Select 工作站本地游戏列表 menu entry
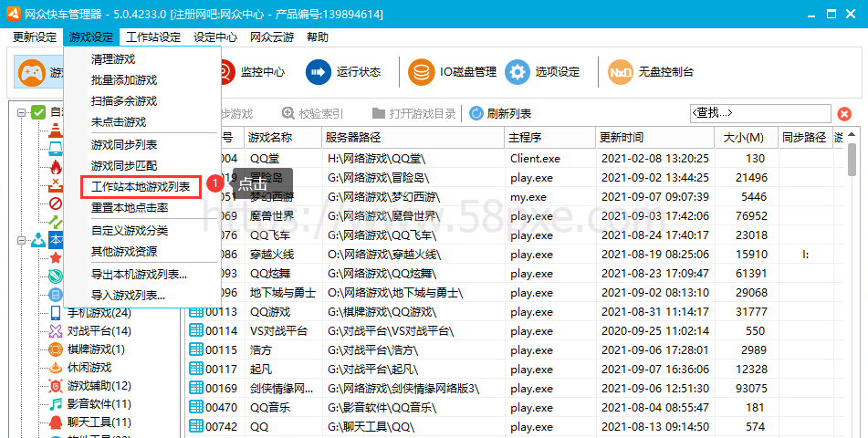This screenshot has height=438, width=868. [141, 187]
